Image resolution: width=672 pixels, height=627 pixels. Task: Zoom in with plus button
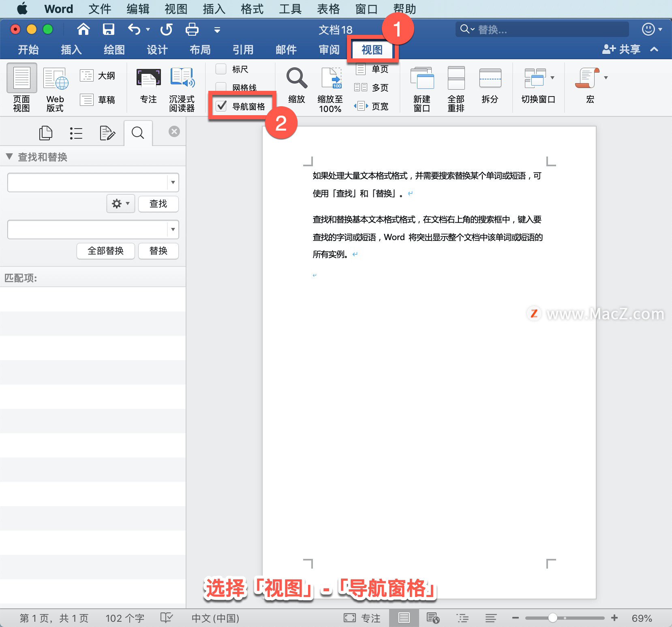[x=614, y=618]
